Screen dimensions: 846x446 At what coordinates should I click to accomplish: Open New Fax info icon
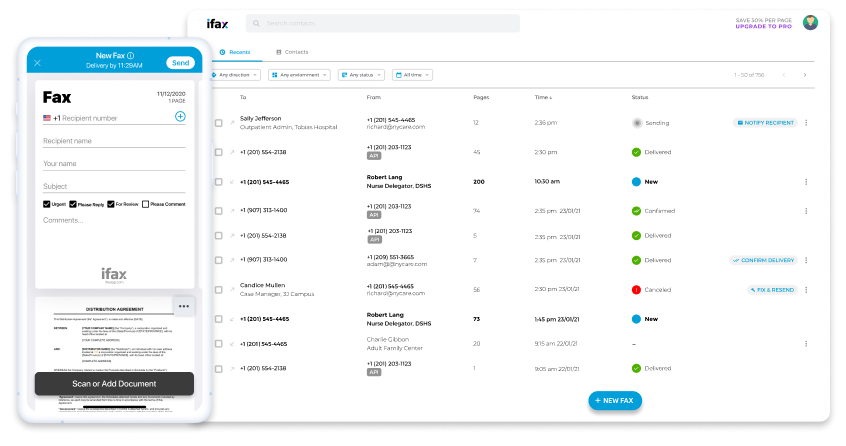pos(131,56)
